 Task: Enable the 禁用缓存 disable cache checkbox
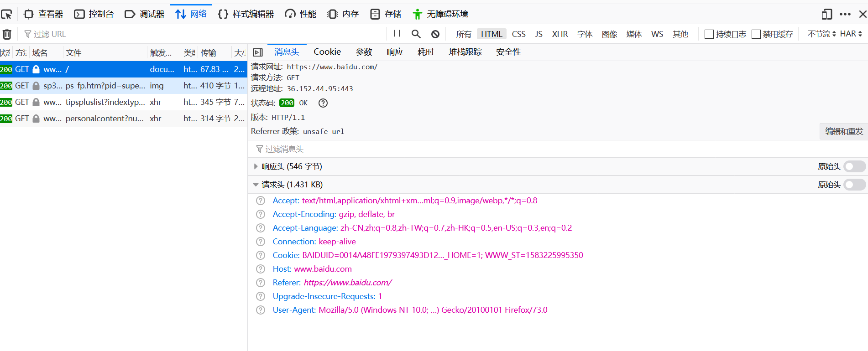pyautogui.click(x=756, y=34)
